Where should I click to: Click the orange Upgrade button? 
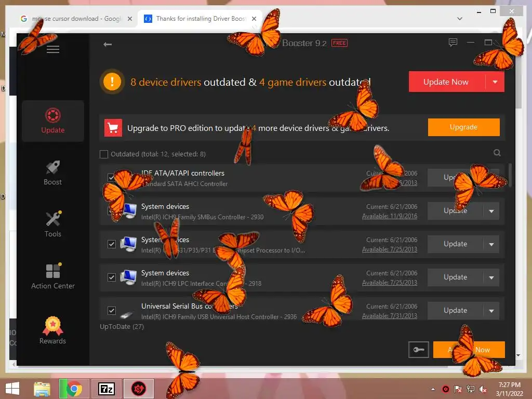pyautogui.click(x=464, y=127)
